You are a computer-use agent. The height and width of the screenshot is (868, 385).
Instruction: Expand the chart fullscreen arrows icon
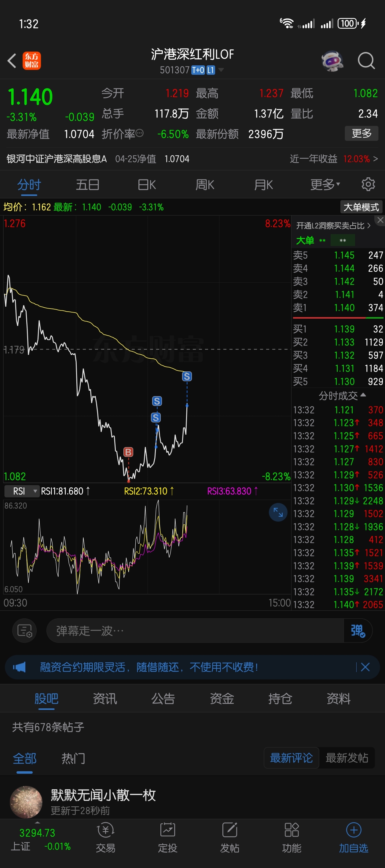point(278,512)
